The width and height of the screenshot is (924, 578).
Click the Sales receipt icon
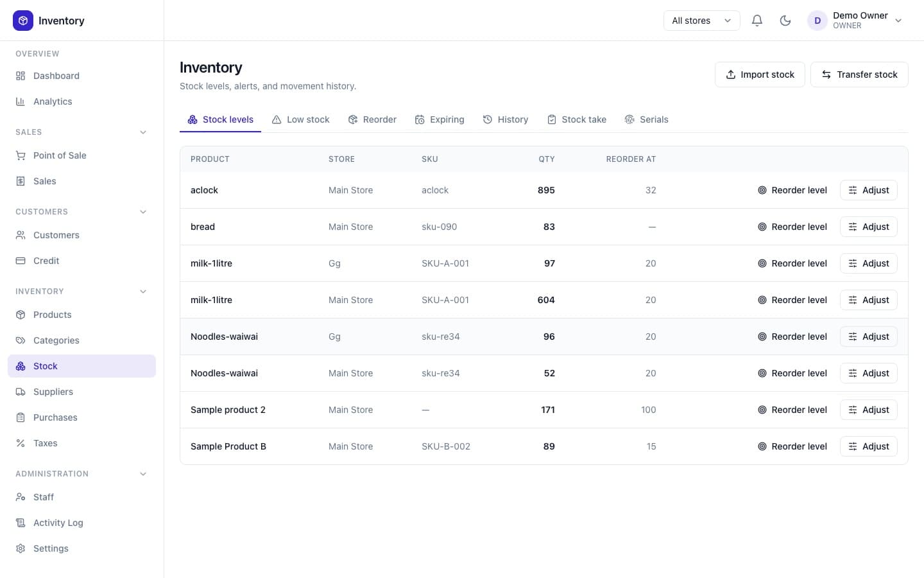point(21,181)
